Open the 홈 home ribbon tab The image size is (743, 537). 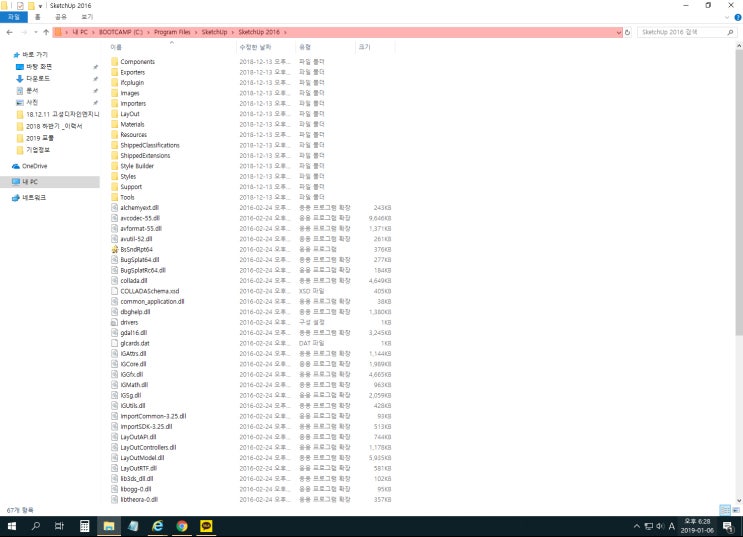point(37,17)
